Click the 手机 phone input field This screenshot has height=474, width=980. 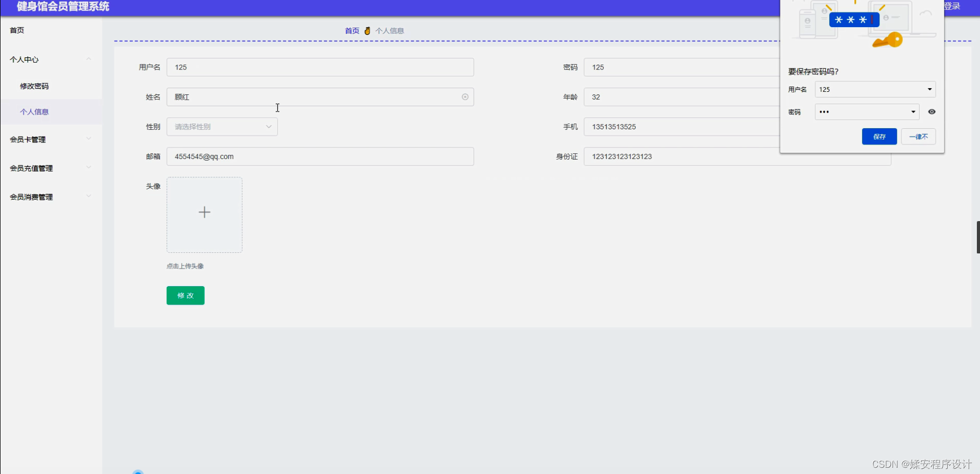(x=681, y=127)
